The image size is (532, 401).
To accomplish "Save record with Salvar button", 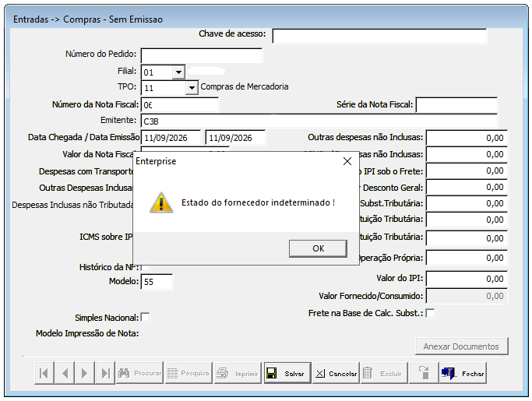I will tap(287, 373).
